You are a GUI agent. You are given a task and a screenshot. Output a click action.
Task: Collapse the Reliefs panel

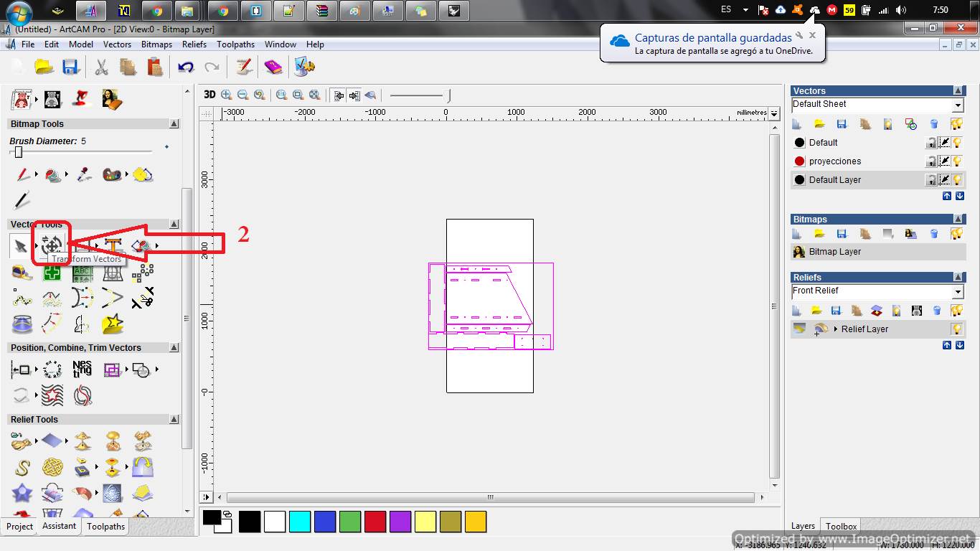point(958,278)
